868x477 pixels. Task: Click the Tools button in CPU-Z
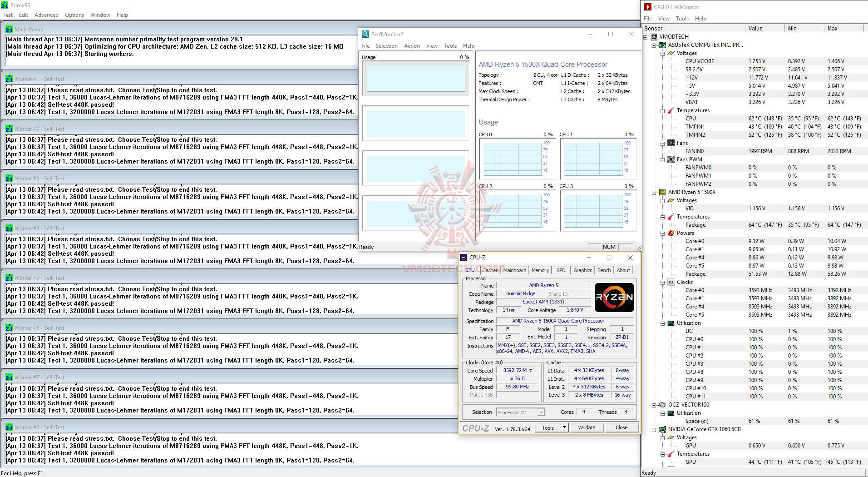click(x=548, y=427)
